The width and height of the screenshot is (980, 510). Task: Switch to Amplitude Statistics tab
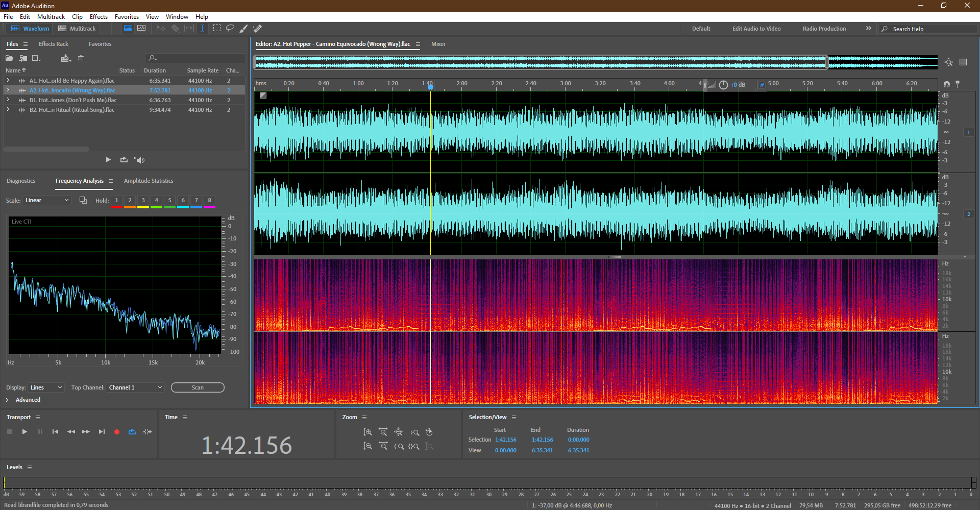pos(149,181)
